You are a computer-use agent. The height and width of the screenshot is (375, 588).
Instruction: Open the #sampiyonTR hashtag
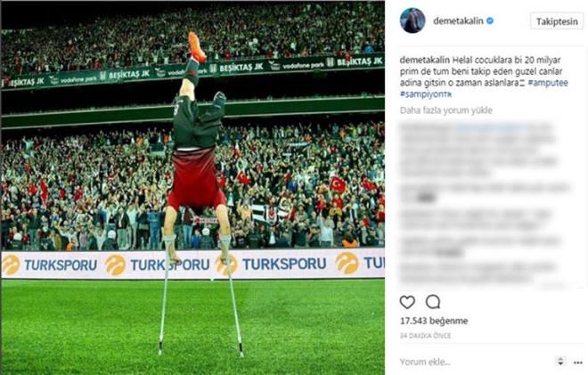(x=426, y=94)
